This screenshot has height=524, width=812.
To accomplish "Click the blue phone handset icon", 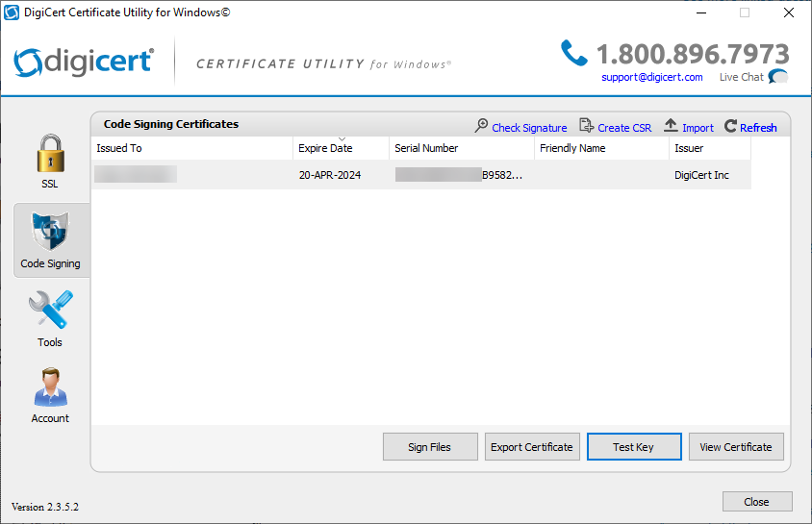I will coord(573,53).
